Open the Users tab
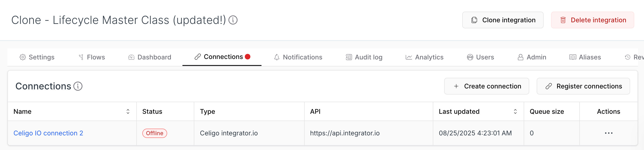 point(480,57)
